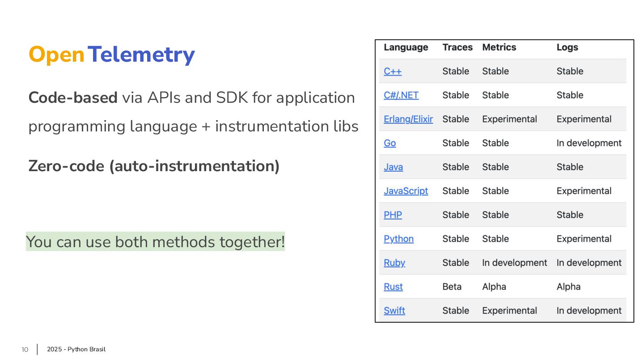Click the C++ language link
The height and width of the screenshot is (362, 644).
pyautogui.click(x=393, y=72)
